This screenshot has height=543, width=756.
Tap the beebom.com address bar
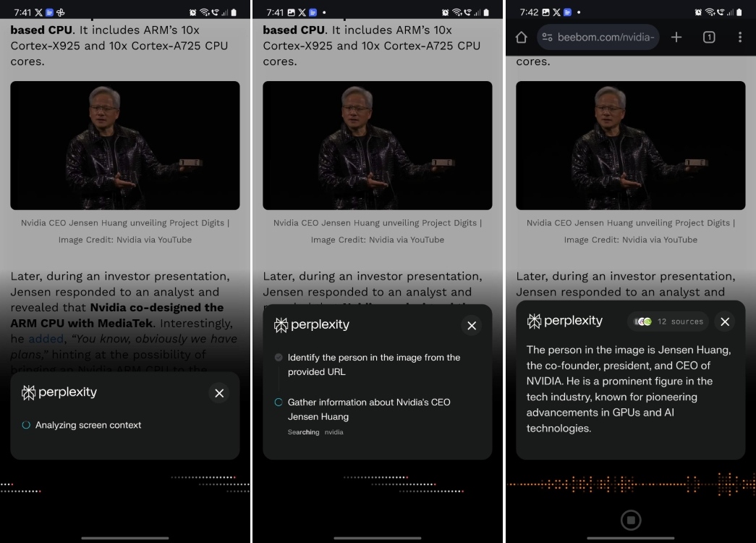(606, 37)
